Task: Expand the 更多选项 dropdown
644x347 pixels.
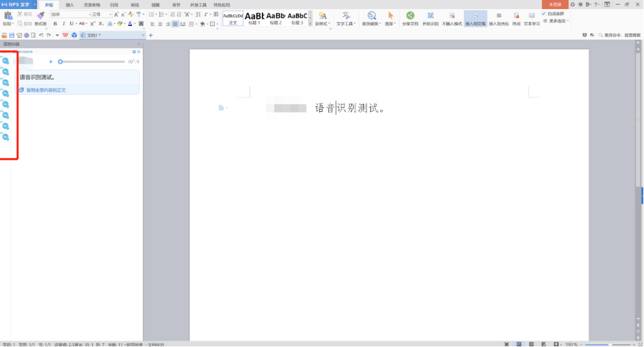Action: click(556, 21)
